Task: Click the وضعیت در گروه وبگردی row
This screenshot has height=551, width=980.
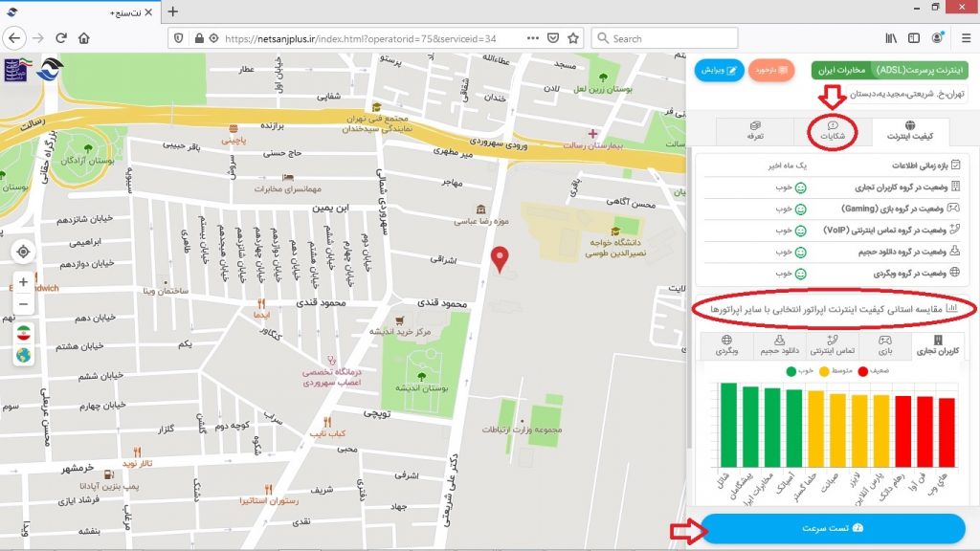Action: 832,273
